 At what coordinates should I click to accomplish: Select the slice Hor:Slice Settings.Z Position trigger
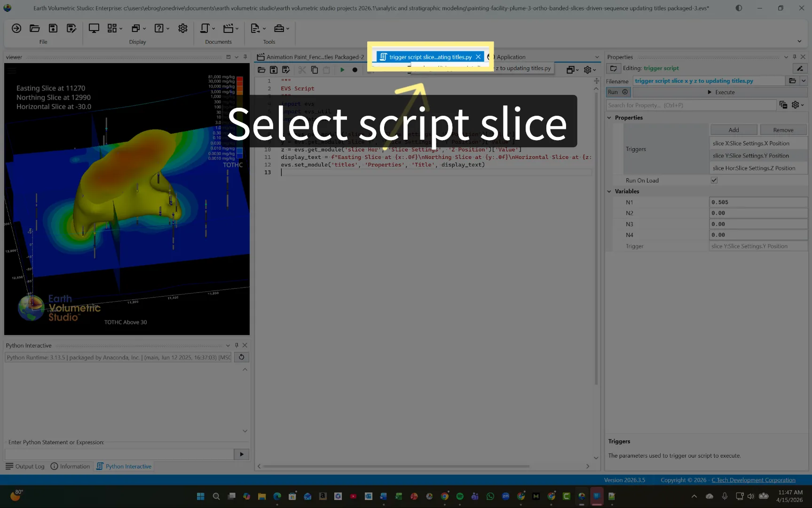click(758, 168)
